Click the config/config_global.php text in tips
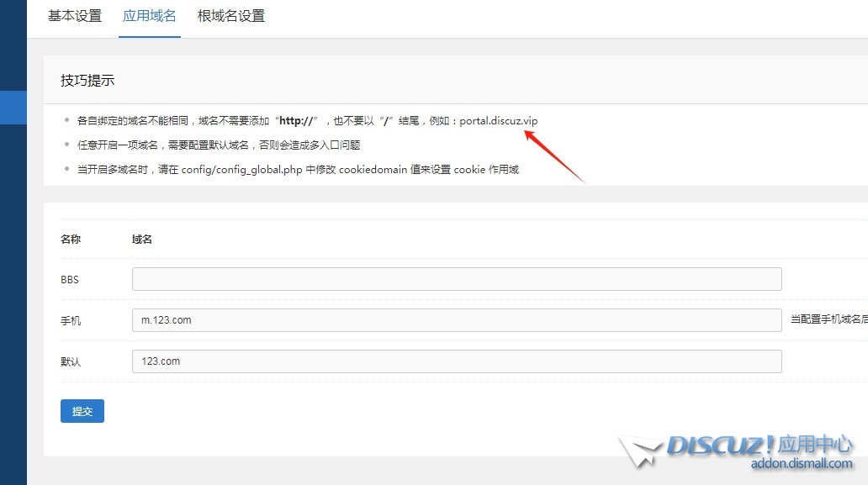 point(242,170)
